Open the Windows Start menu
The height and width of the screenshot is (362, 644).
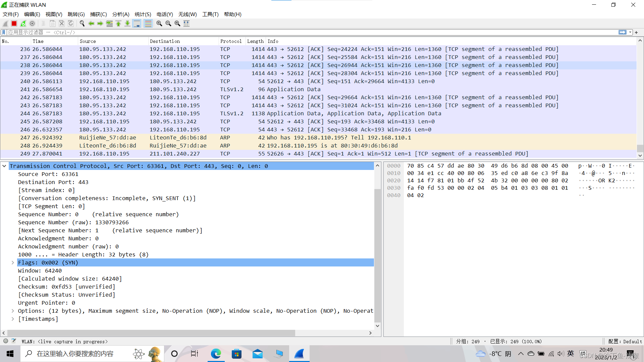10,354
